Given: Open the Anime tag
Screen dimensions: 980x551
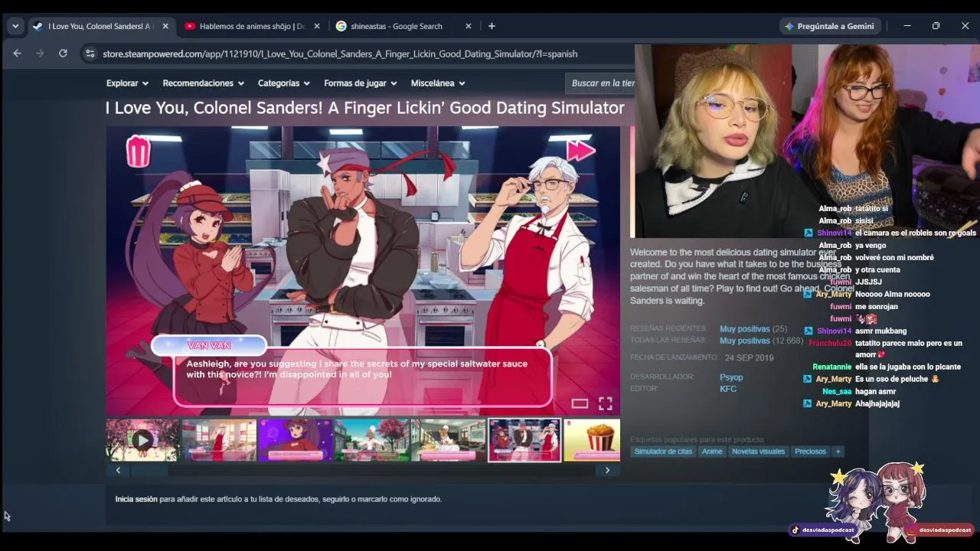Looking at the screenshot, I should point(712,452).
